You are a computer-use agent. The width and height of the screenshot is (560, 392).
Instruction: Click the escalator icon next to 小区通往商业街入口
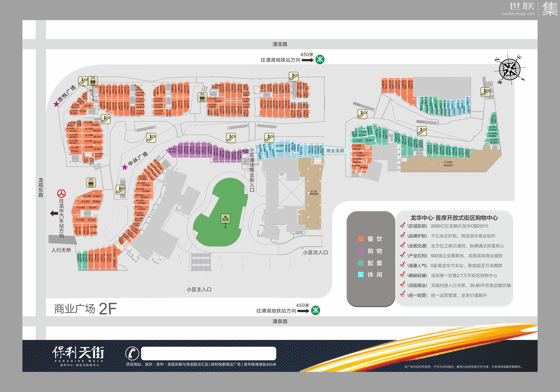(269, 138)
